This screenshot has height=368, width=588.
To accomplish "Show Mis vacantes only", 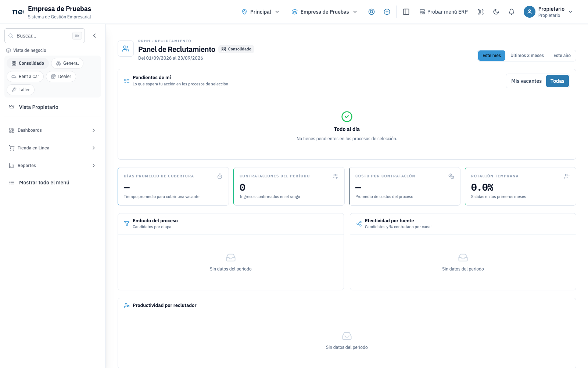I will click(x=526, y=81).
